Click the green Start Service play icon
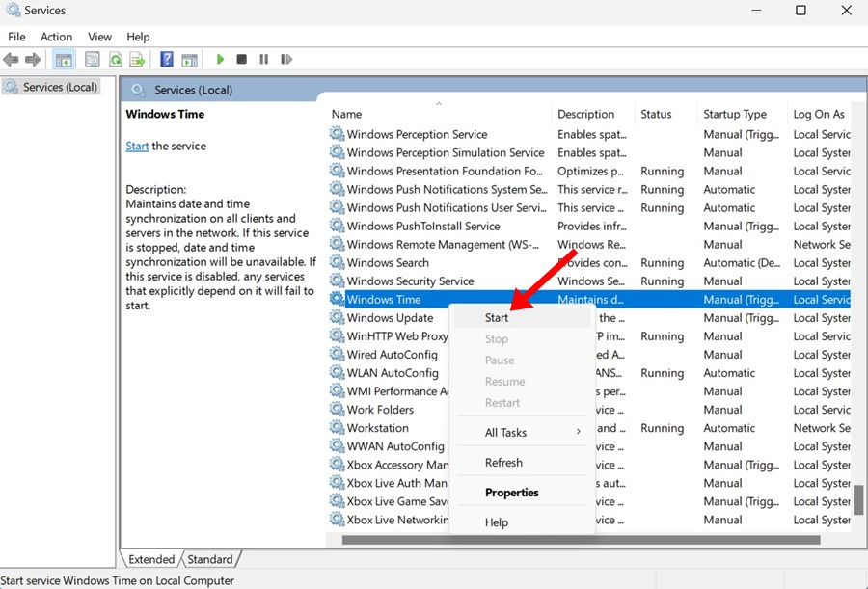The width and height of the screenshot is (868, 589). (x=220, y=59)
